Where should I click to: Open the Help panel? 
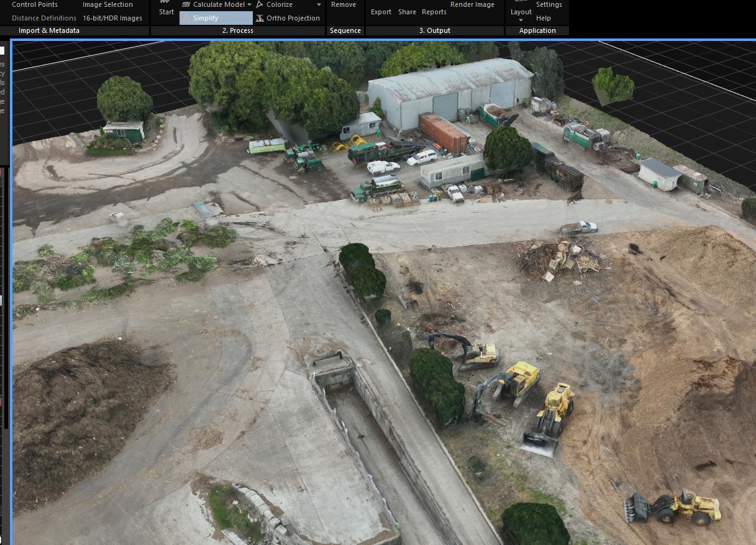point(544,18)
